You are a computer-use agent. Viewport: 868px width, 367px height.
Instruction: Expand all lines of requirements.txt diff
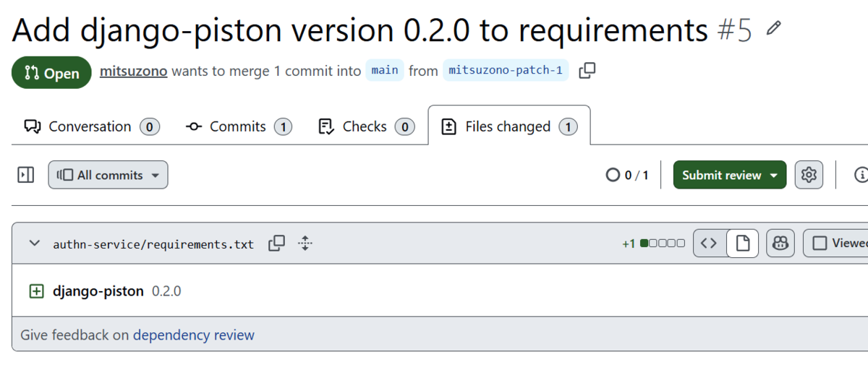click(305, 243)
